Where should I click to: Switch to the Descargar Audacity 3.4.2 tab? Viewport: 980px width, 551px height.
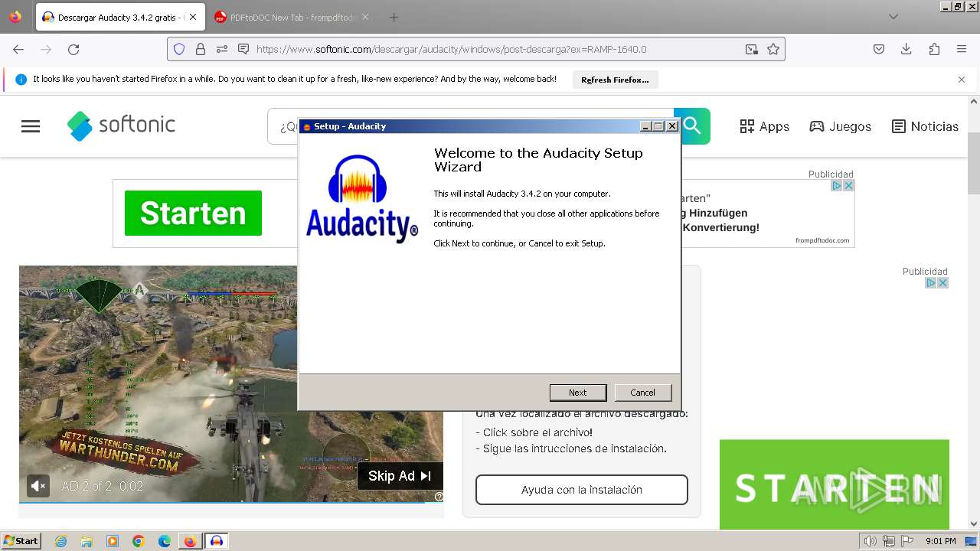pos(119,17)
